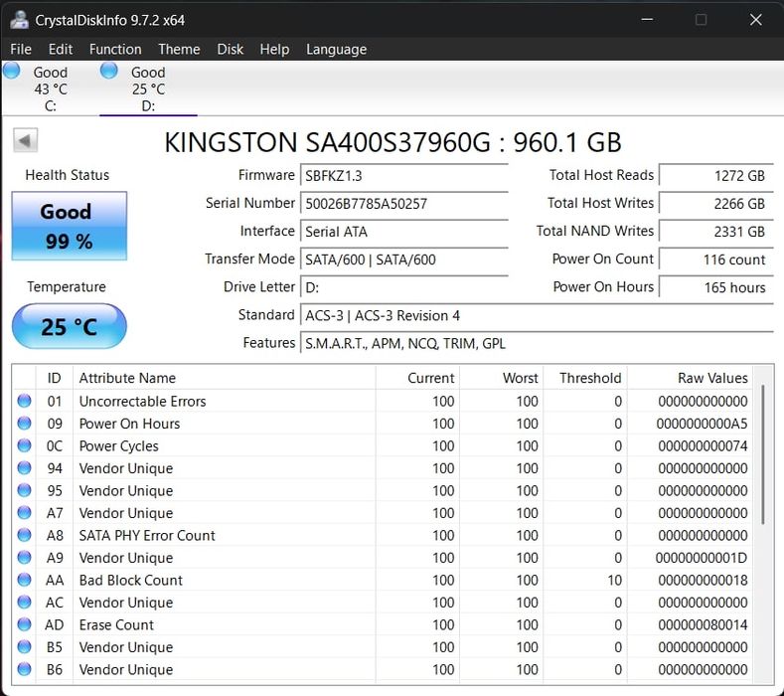Click status orb for attribute AC row
The image size is (784, 696).
(24, 602)
